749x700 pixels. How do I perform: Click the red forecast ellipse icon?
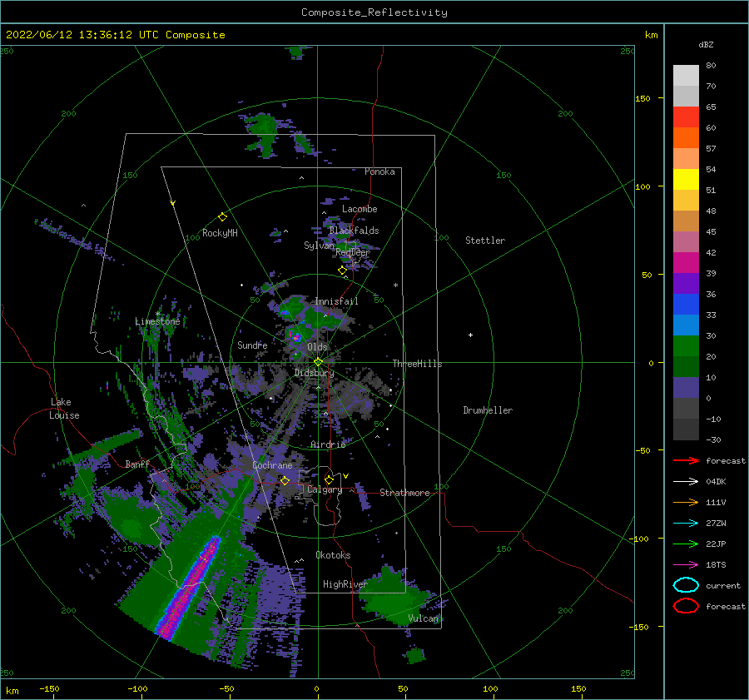point(686,606)
